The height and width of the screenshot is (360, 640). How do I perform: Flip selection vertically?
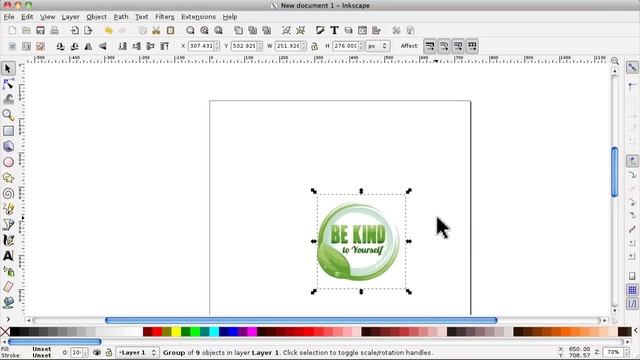click(x=102, y=46)
